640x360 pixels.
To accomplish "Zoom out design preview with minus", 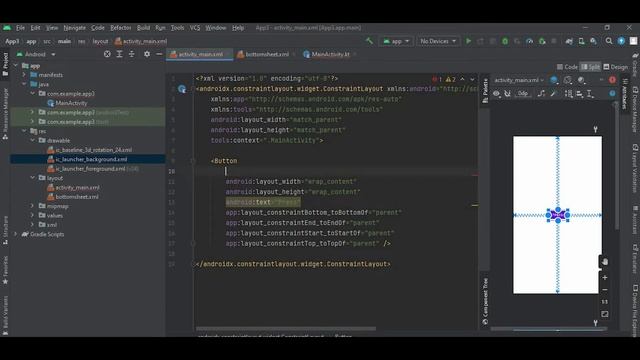I will (604, 290).
